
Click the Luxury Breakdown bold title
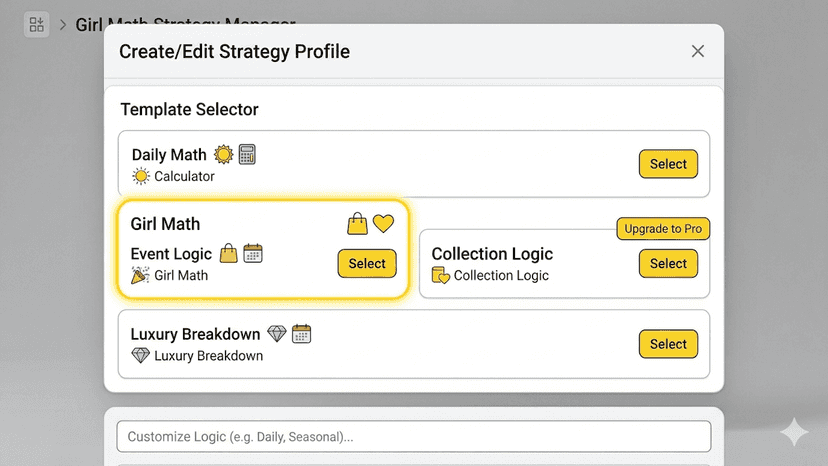(x=195, y=334)
